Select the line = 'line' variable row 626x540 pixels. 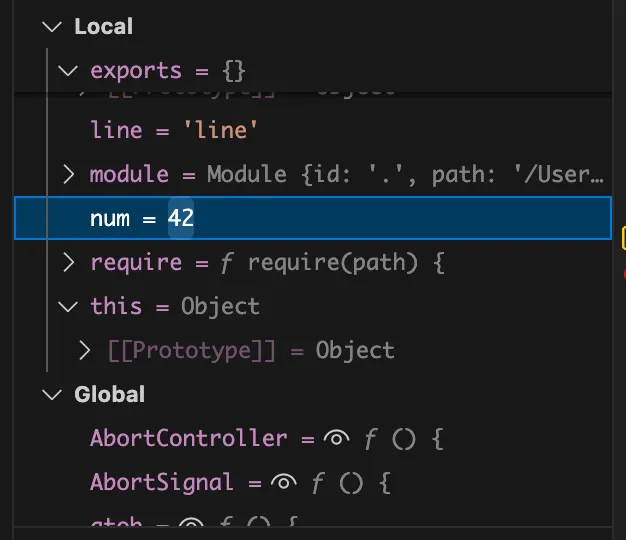point(313,130)
